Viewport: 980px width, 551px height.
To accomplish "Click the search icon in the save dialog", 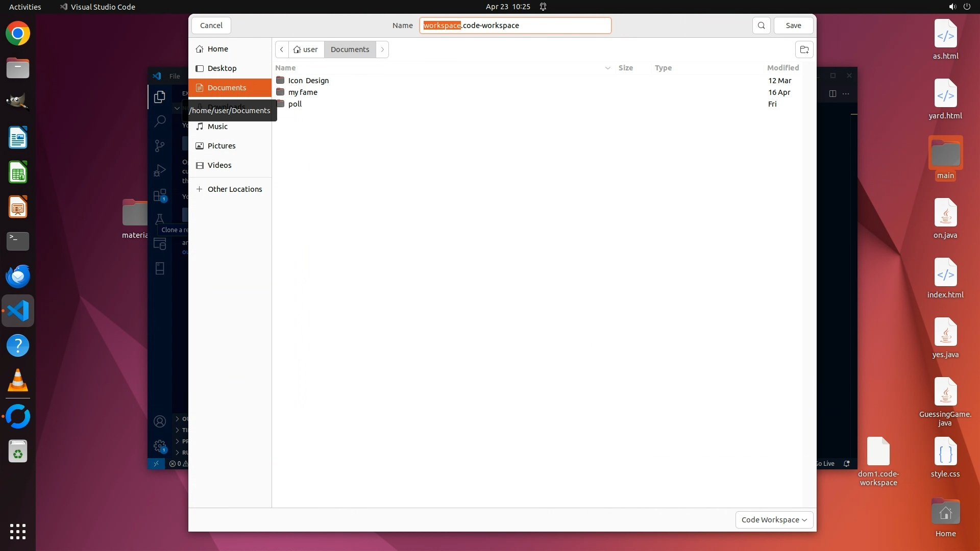I will (x=761, y=26).
